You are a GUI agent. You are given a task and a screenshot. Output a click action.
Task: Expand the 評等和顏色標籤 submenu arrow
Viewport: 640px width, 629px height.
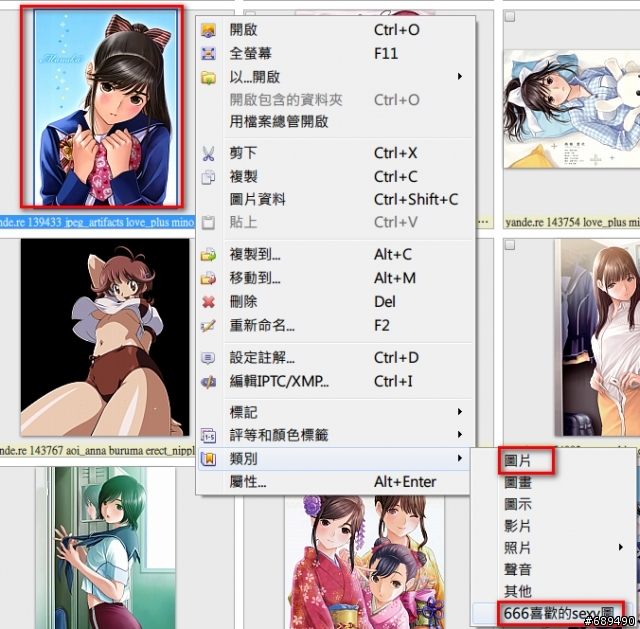[460, 435]
